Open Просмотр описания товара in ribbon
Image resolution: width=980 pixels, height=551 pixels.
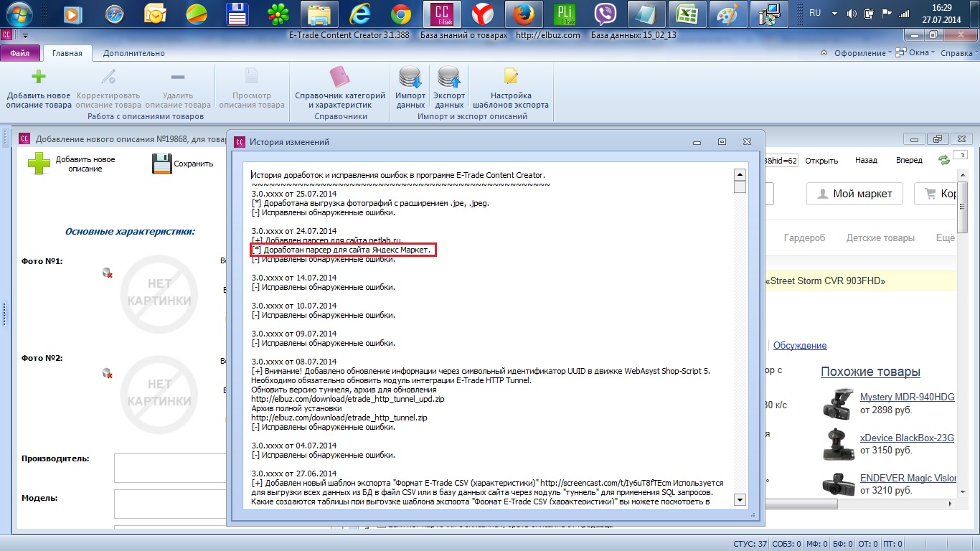click(x=252, y=88)
